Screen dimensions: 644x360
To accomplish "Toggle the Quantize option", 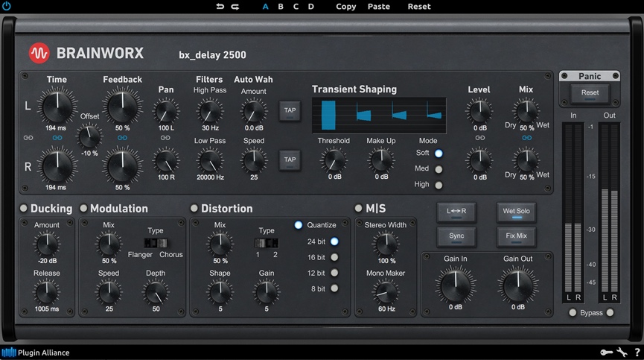I will 299,225.
